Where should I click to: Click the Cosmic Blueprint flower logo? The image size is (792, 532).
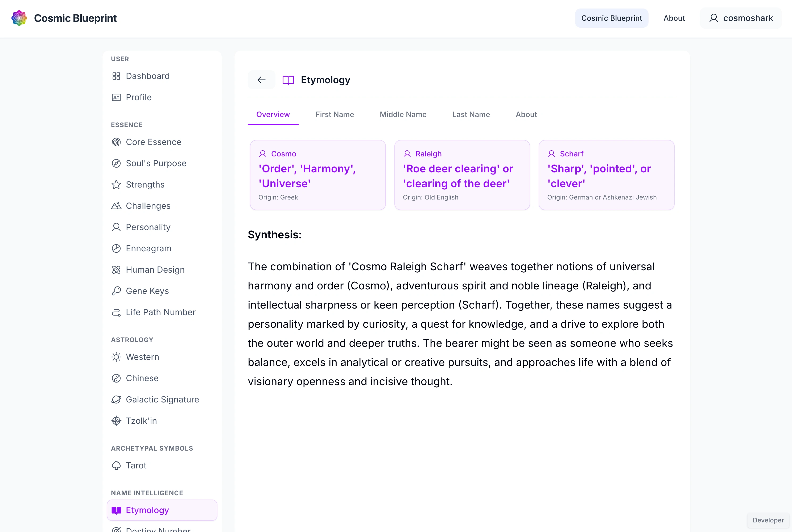(19, 18)
